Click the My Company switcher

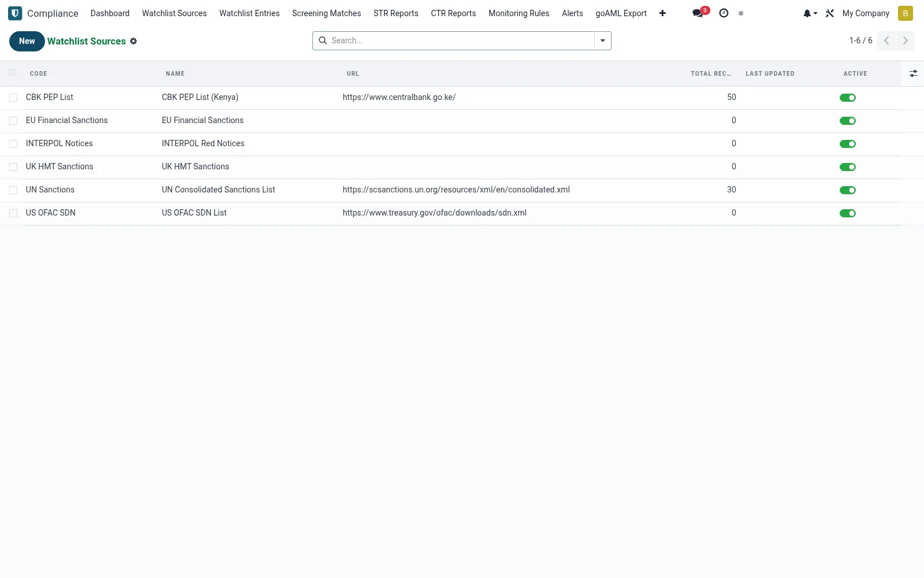click(866, 13)
